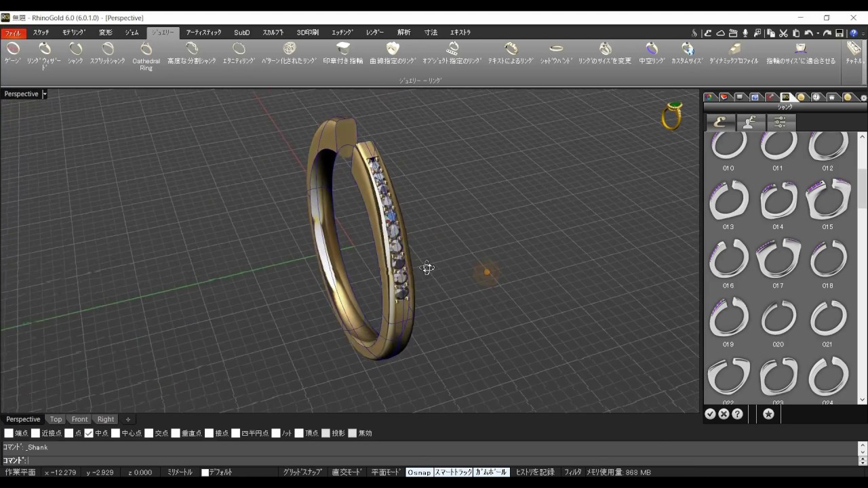Switch to the Right viewport tab
The width and height of the screenshot is (868, 488).
106,420
